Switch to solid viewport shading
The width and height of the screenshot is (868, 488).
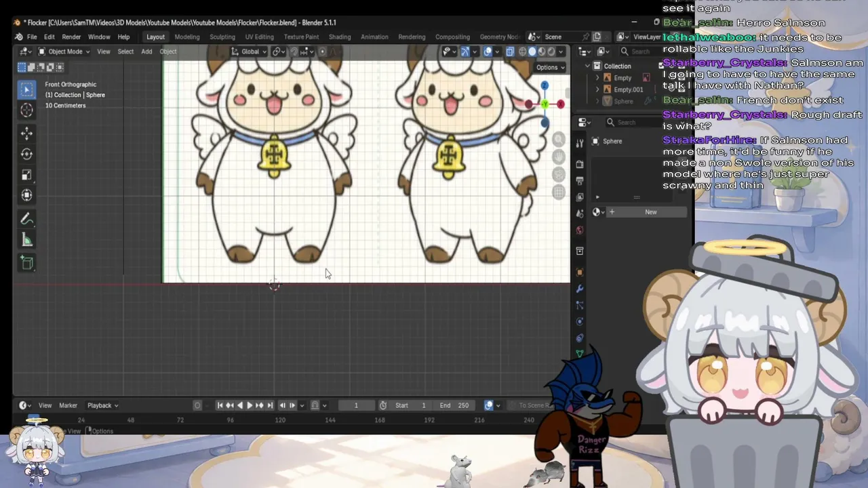pyautogui.click(x=532, y=52)
